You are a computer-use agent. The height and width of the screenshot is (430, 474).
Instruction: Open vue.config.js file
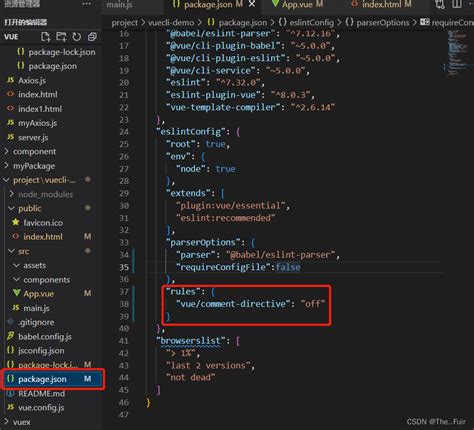pyautogui.click(x=41, y=408)
